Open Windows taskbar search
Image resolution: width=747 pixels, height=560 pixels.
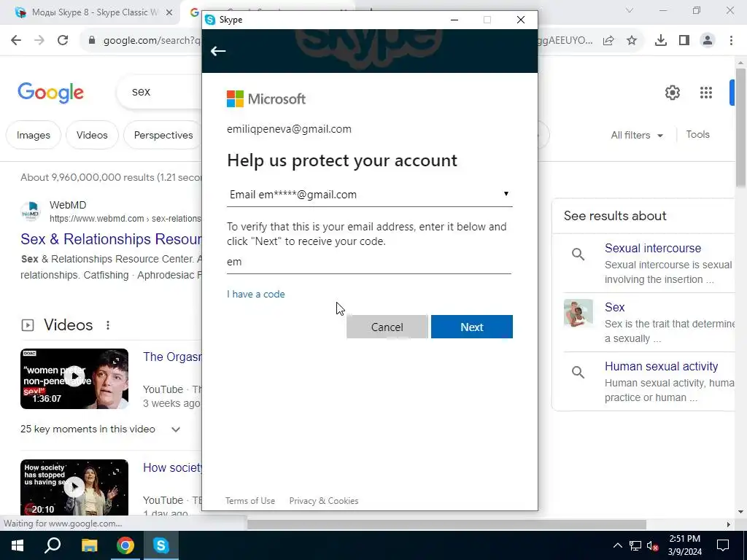click(x=53, y=545)
